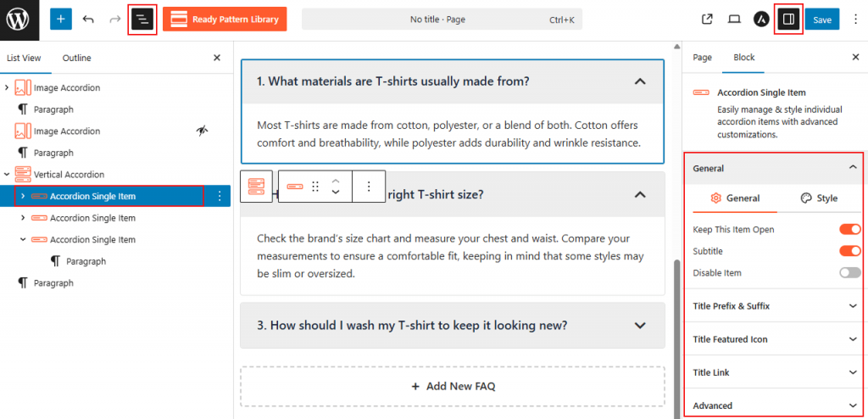Enable the Disable Item switch
This screenshot has width=868, height=419.
point(849,273)
